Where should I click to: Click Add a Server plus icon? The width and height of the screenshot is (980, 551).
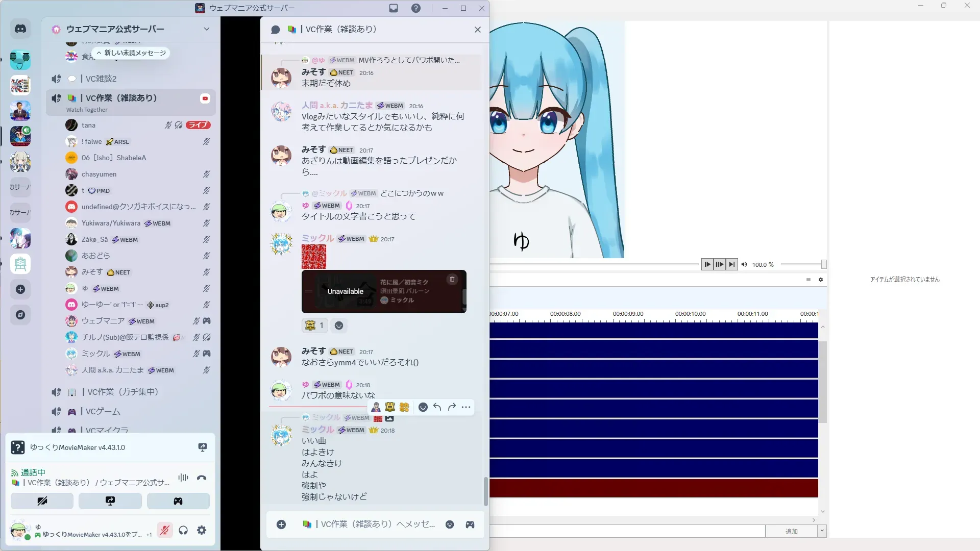coord(20,289)
